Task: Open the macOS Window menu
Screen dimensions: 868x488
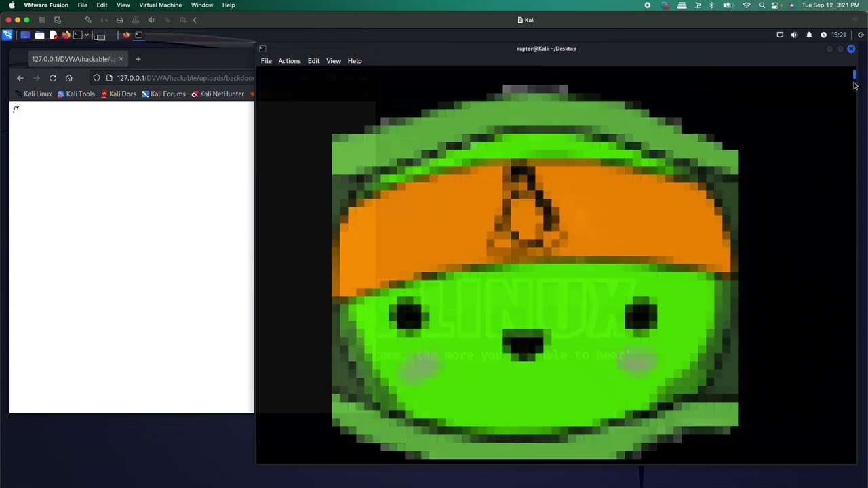Action: [x=202, y=5]
